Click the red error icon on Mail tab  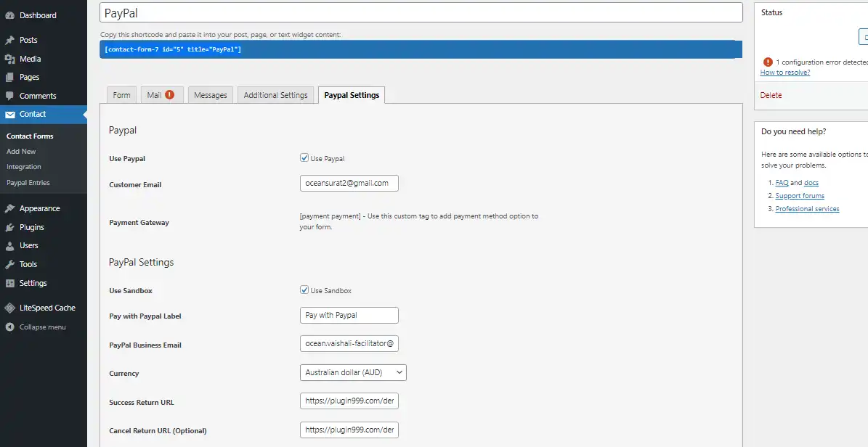point(169,94)
